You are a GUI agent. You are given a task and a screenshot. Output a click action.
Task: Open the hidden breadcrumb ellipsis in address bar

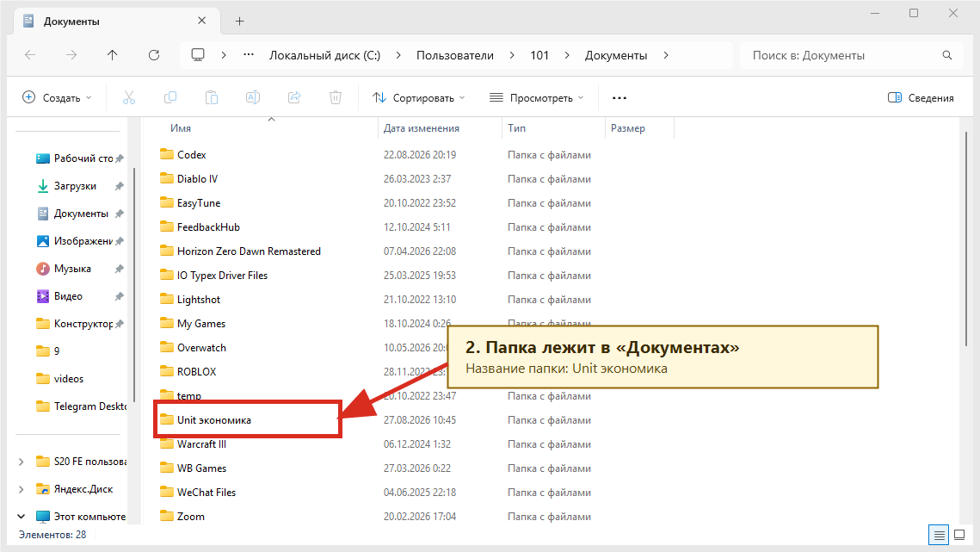click(249, 54)
